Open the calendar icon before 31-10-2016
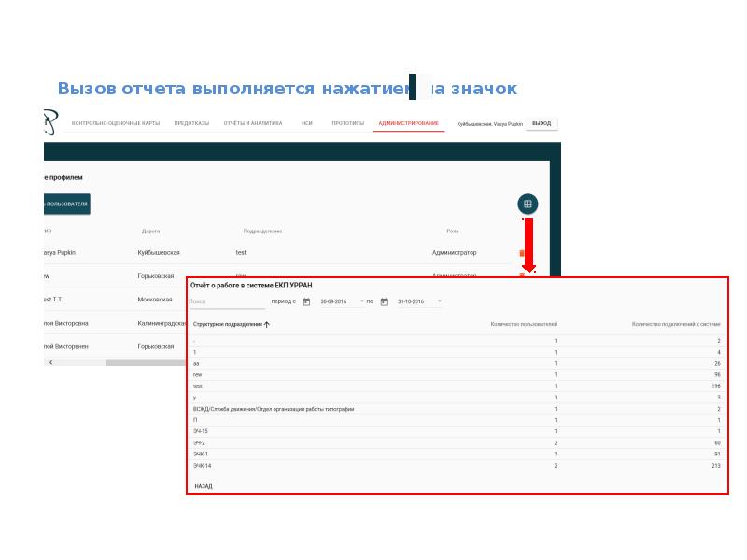747x560 pixels. pyautogui.click(x=384, y=301)
